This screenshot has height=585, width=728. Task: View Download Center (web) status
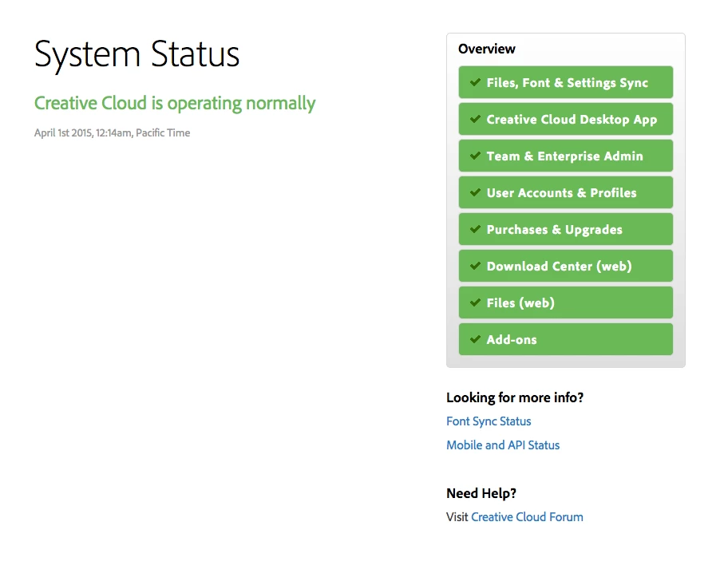[x=565, y=266]
